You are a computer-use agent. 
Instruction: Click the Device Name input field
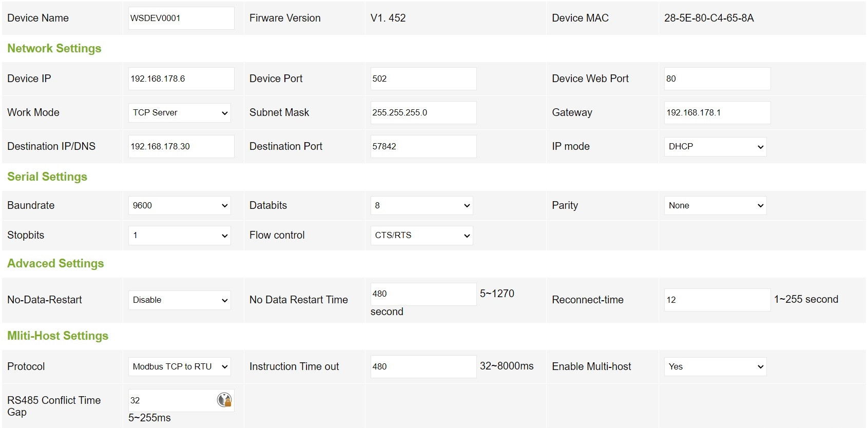tap(181, 18)
